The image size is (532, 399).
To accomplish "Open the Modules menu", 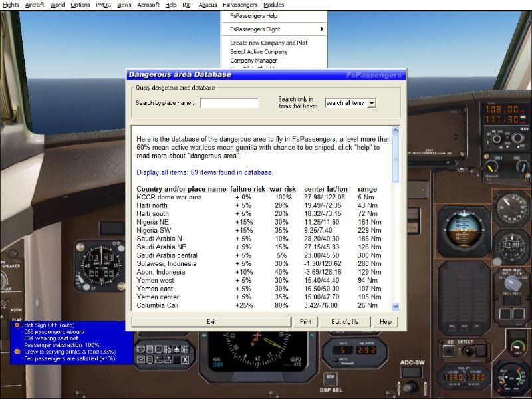I will click(273, 5).
